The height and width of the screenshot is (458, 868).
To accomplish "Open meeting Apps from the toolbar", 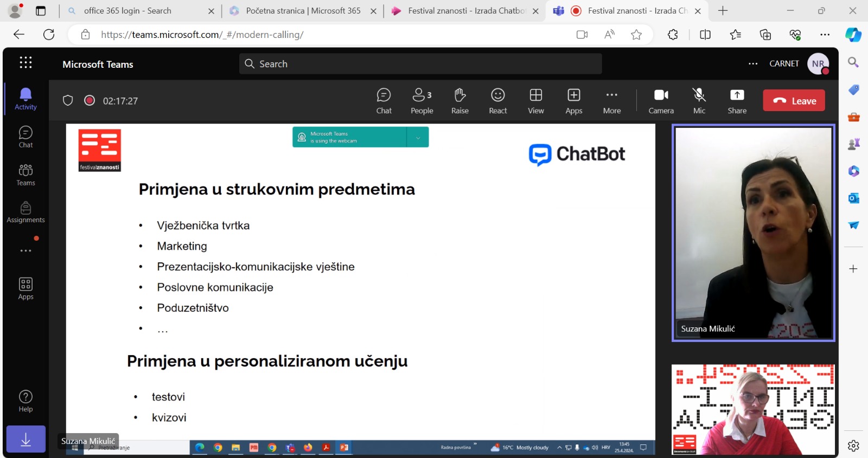I will (573, 101).
